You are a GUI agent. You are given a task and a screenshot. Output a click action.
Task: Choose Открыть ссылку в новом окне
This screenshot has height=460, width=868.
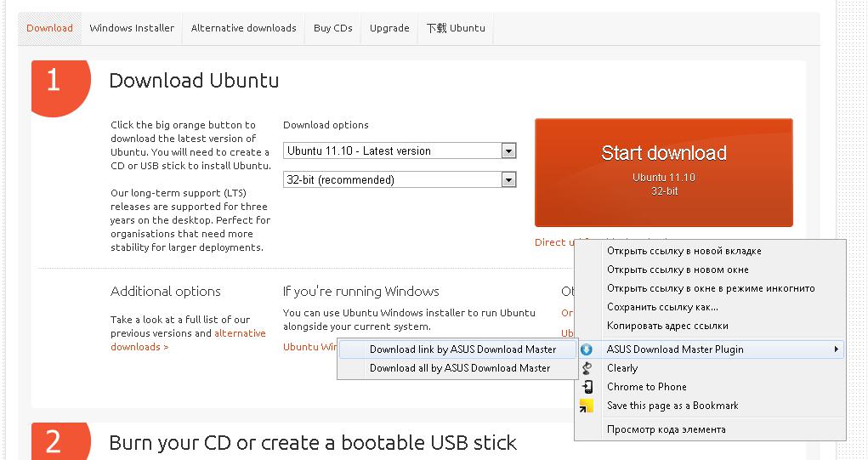pyautogui.click(x=710, y=270)
